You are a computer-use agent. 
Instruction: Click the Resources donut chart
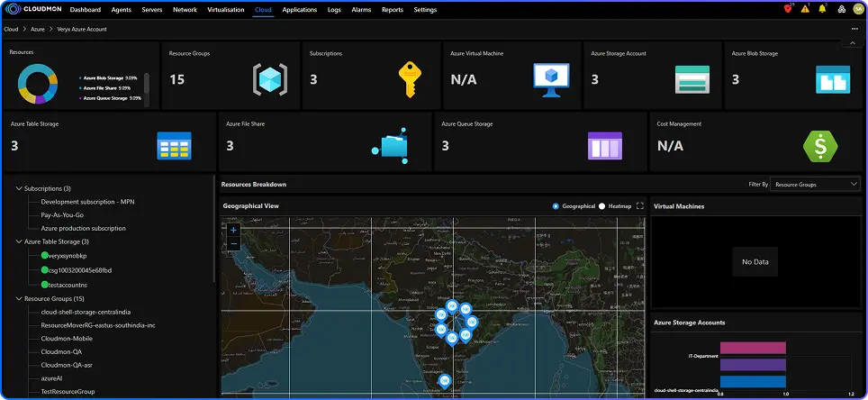pos(38,84)
